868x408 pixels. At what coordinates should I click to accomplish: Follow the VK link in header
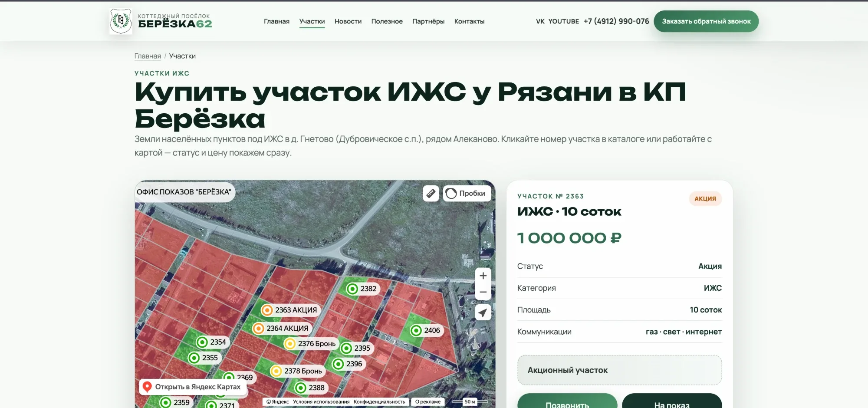tap(540, 21)
